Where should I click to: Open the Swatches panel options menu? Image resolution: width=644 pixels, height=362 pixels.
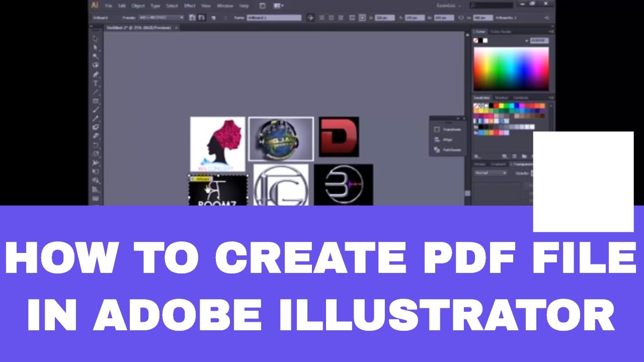click(552, 98)
